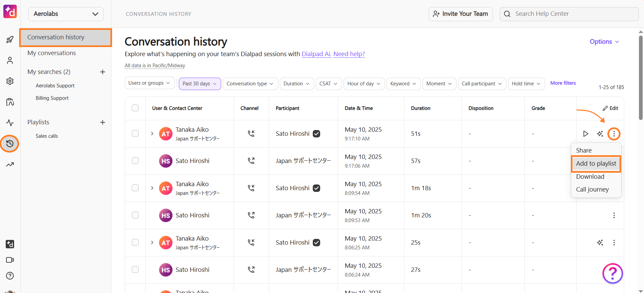Open the Aerolabs company dropdown
This screenshot has height=293, width=644.
66,14
